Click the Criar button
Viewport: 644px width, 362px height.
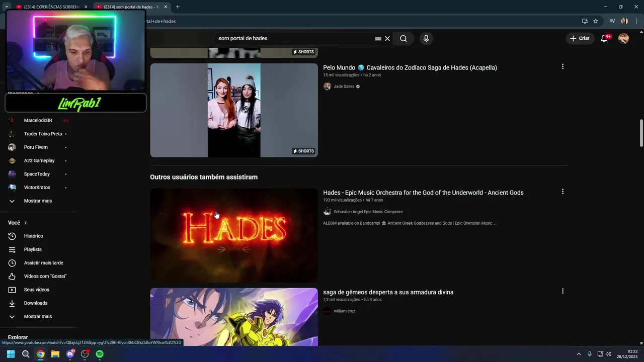[x=580, y=39]
